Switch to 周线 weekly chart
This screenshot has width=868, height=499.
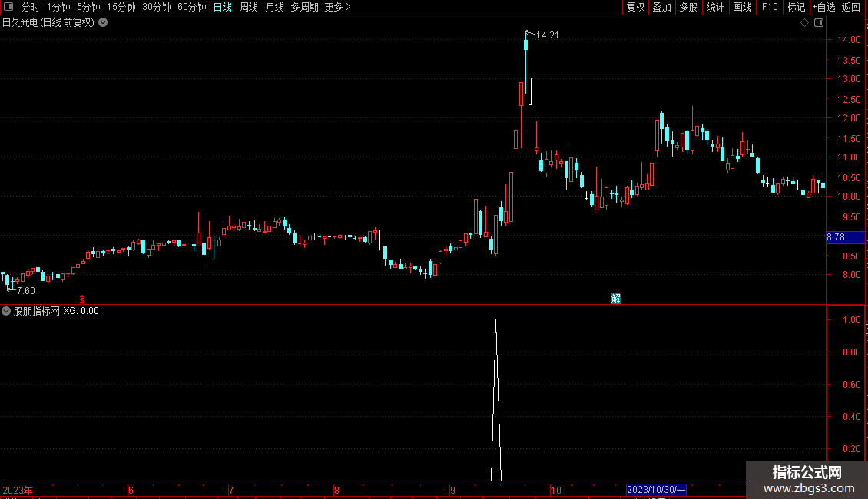pyautogui.click(x=249, y=7)
